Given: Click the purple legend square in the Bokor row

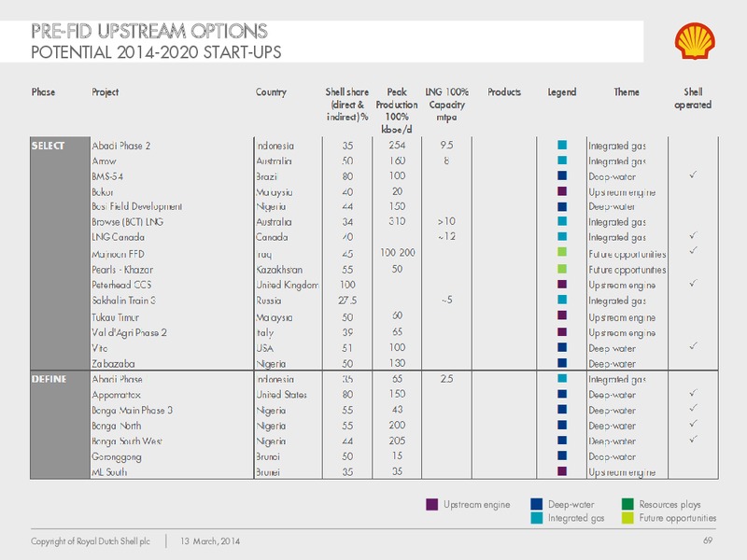Looking at the screenshot, I should pyautogui.click(x=562, y=191).
